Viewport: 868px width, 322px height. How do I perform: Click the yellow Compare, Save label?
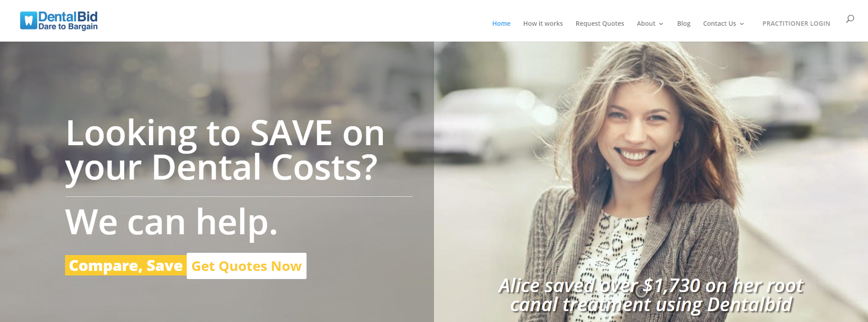point(126,265)
